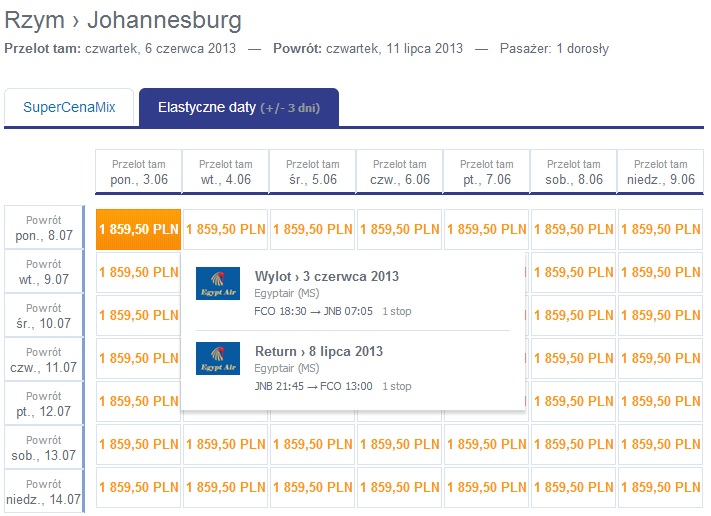
Task: Choose price for wt. 4.06 and pon. 8.07
Action: pyautogui.click(x=225, y=229)
